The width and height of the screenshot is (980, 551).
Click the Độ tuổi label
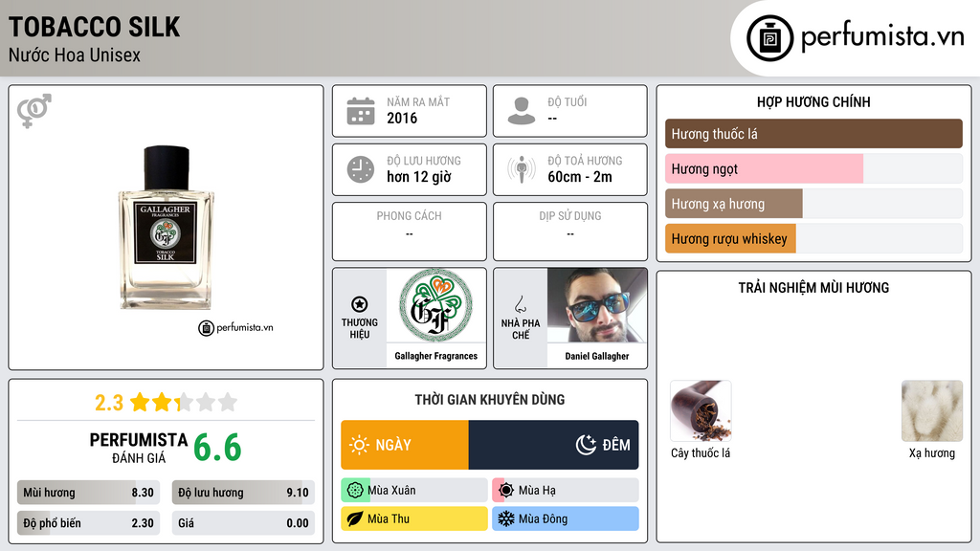click(x=568, y=101)
